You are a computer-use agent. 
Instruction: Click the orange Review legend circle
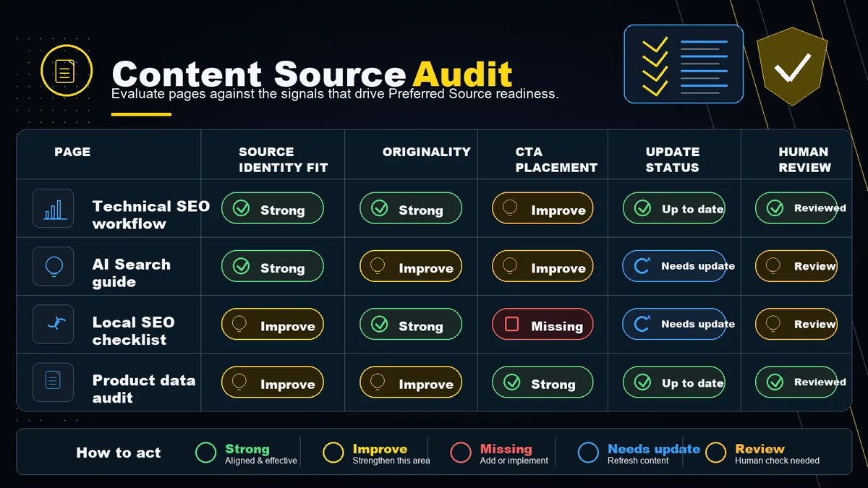pyautogui.click(x=715, y=453)
